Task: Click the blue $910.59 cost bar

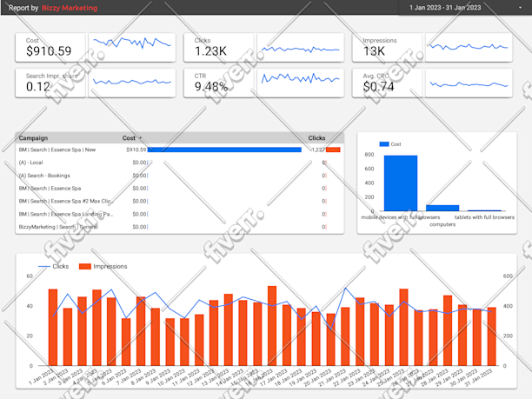Action: (x=224, y=150)
